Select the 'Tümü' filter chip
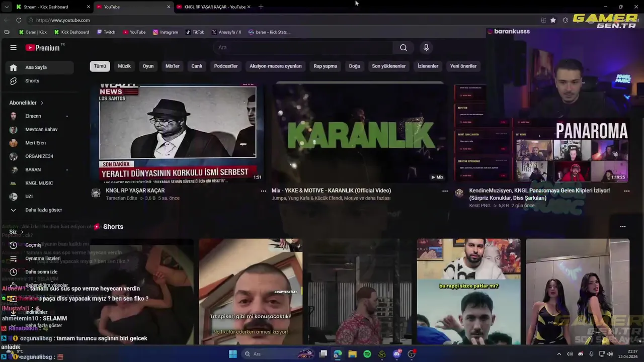The height and width of the screenshot is (362, 644). coord(100,66)
